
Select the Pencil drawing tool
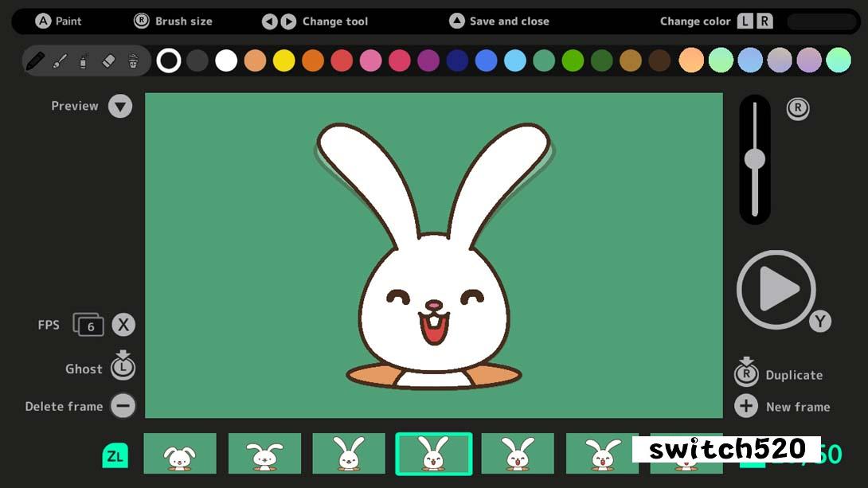pyautogui.click(x=36, y=60)
